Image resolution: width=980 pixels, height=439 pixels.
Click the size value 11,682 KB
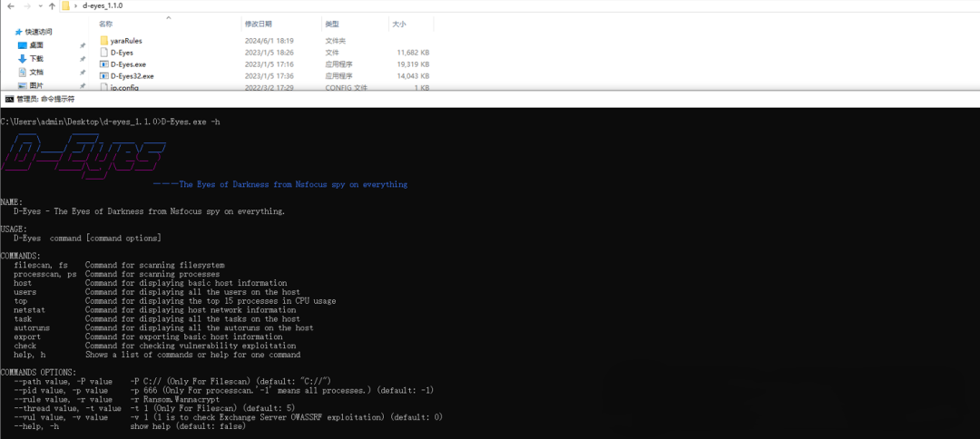(x=413, y=53)
